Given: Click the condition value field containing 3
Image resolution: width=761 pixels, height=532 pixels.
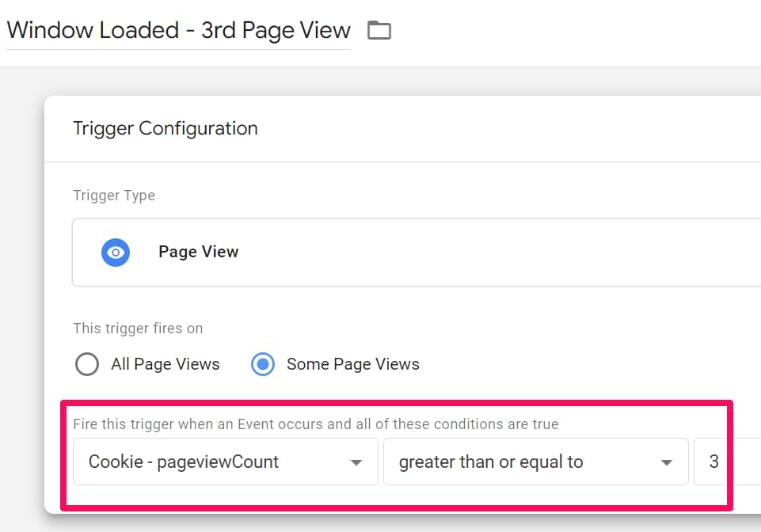Looking at the screenshot, I should (725, 462).
